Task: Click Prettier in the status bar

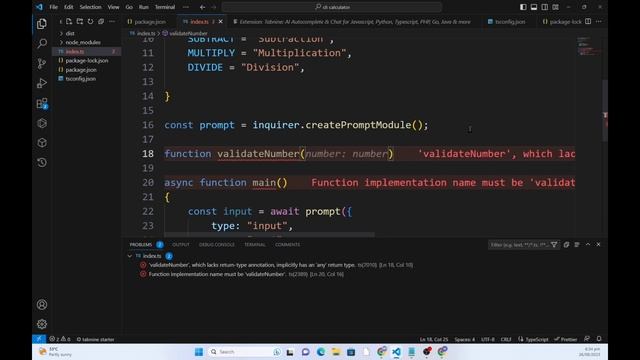Action: pyautogui.click(x=566, y=339)
